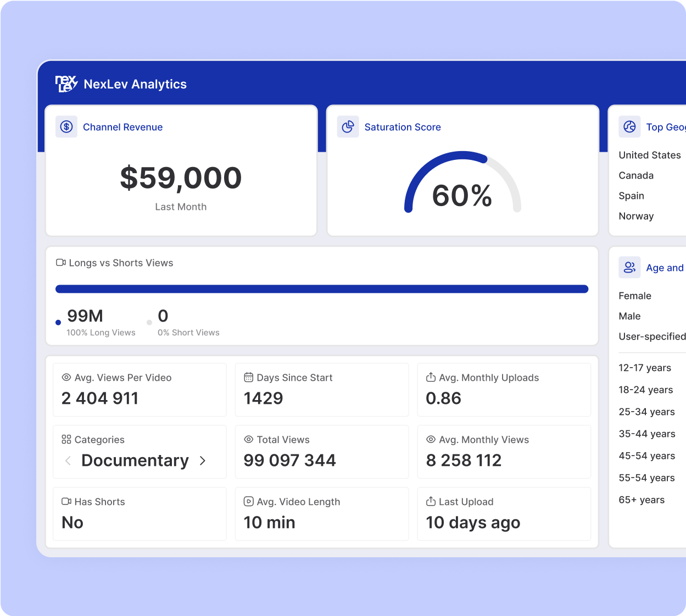
Task: Click the Categories grid icon
Action: click(65, 440)
